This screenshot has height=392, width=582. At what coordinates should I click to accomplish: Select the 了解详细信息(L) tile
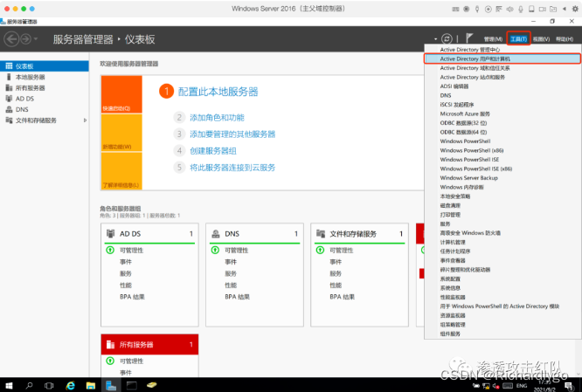[121, 171]
